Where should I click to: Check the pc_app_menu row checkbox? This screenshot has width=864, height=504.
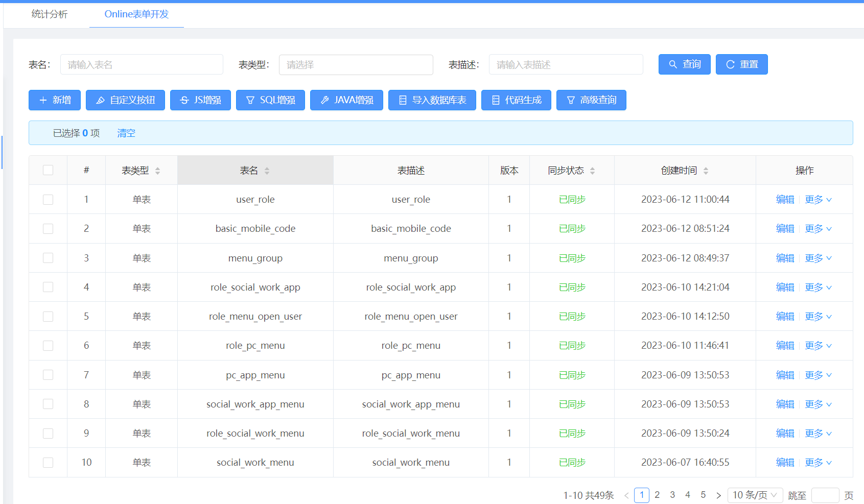pos(48,375)
